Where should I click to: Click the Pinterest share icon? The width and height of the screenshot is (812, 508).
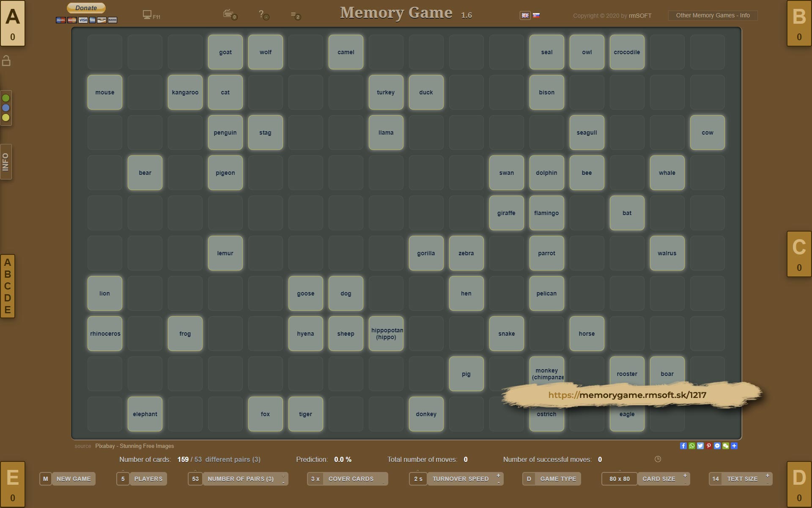(709, 446)
